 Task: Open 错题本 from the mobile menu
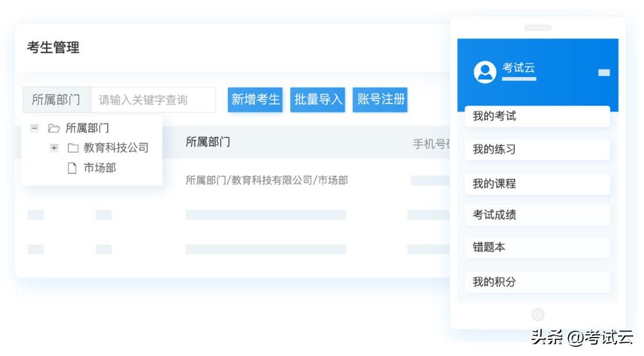pyautogui.click(x=538, y=247)
